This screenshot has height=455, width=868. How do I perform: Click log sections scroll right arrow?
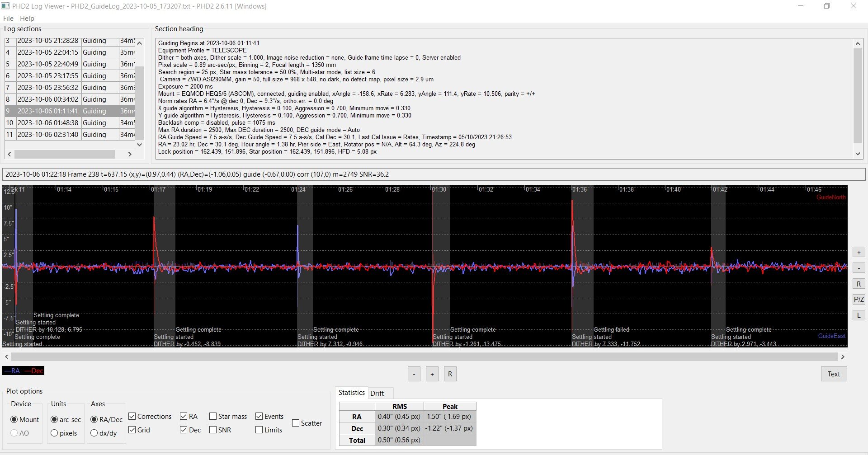click(x=130, y=154)
